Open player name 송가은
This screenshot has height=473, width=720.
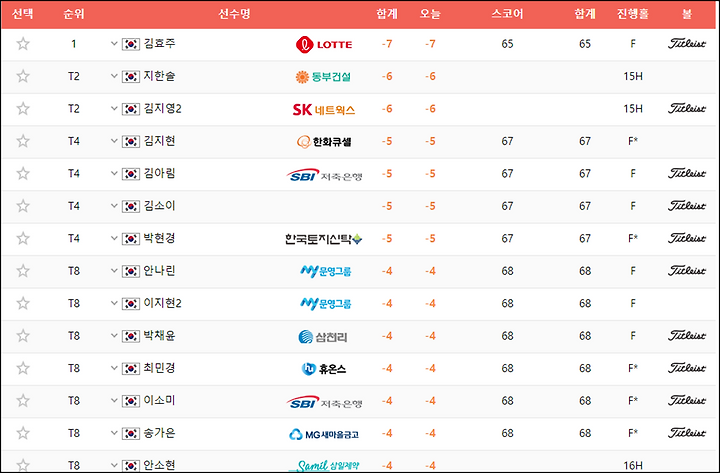coord(159,433)
